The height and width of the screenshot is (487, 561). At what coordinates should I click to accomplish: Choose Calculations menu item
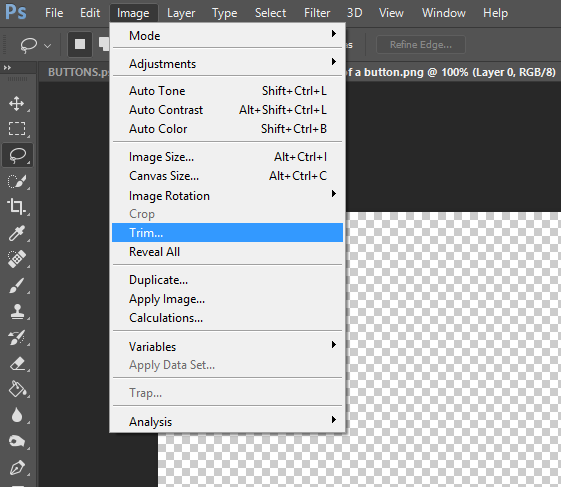tap(228, 317)
